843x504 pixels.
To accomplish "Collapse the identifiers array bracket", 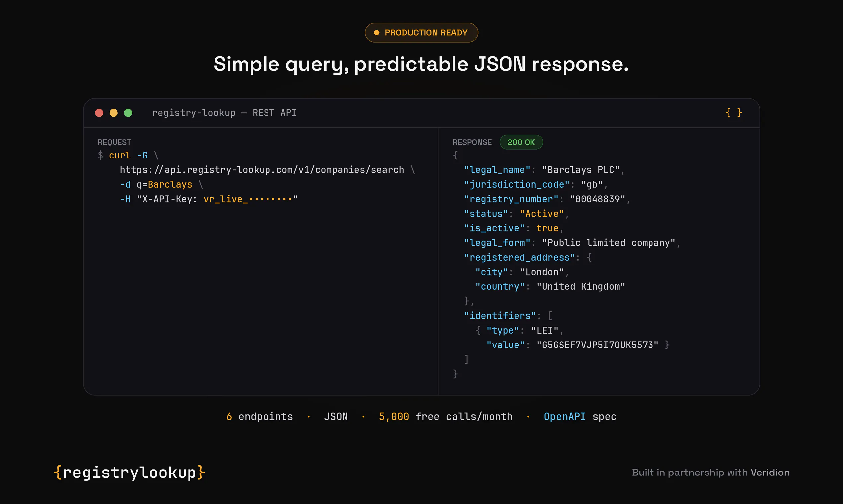I will point(550,316).
